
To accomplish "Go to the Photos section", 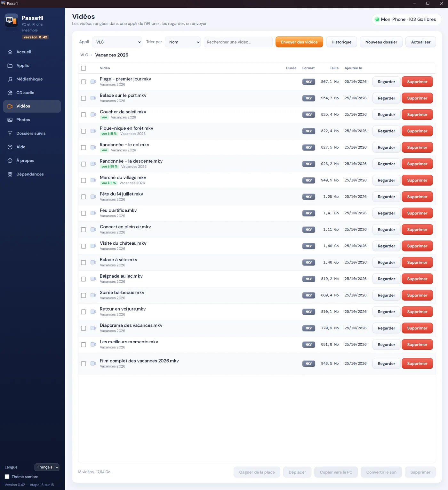I will (x=32, y=120).
